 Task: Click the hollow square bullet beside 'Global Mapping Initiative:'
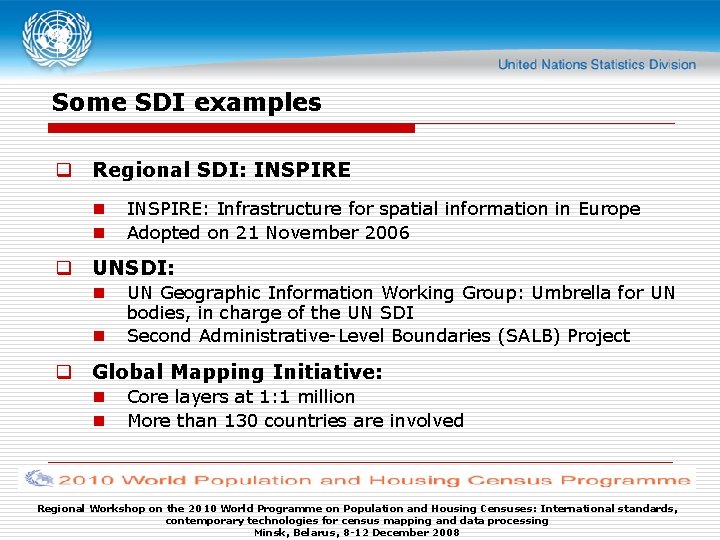coord(64,371)
